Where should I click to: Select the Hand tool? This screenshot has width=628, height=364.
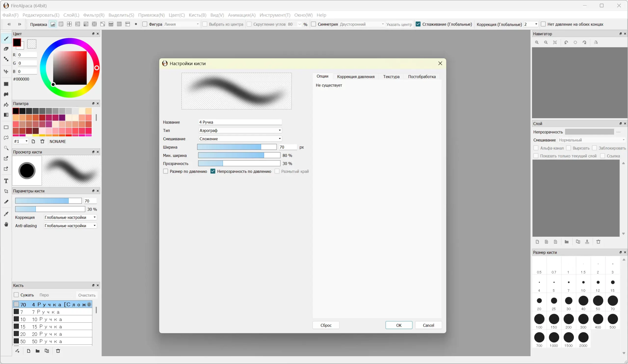[x=6, y=224]
